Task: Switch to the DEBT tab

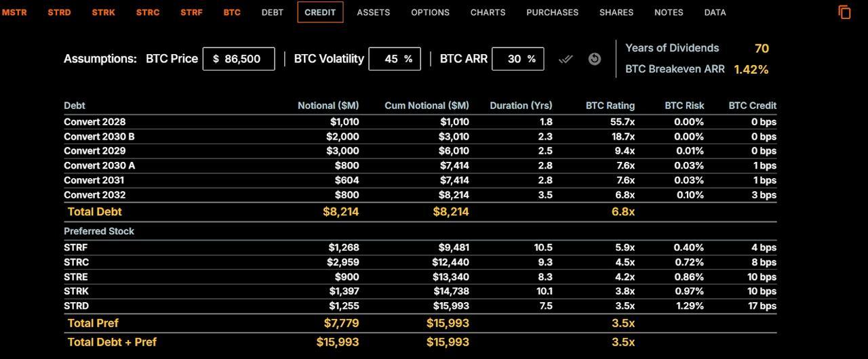Action: click(273, 12)
